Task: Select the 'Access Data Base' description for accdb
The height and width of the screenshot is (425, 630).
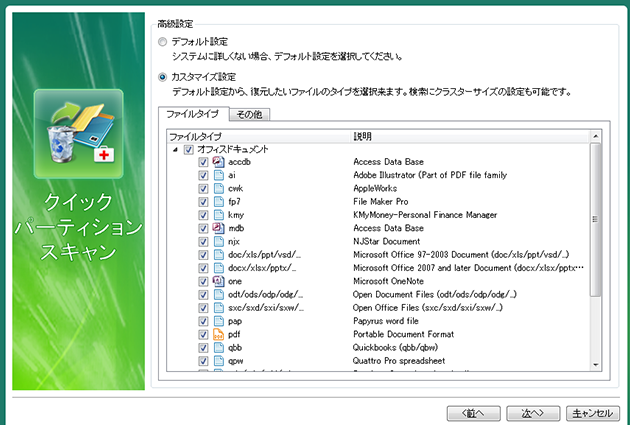Action: click(x=389, y=162)
